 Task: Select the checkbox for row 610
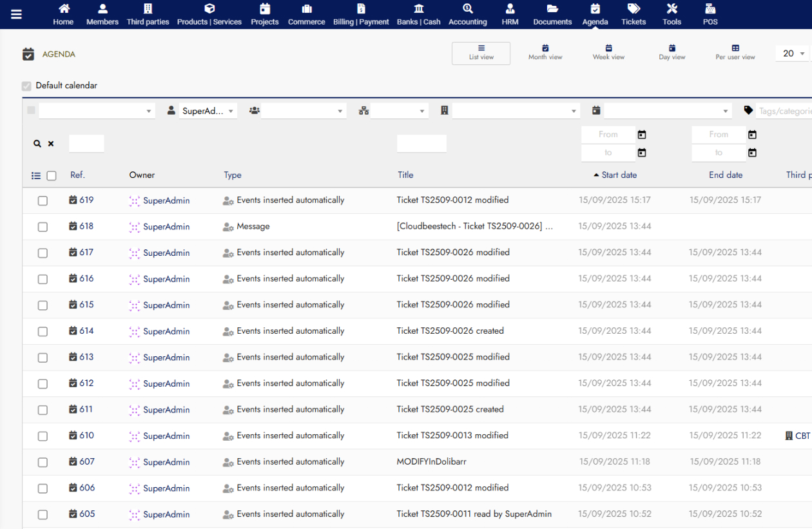tap(43, 436)
